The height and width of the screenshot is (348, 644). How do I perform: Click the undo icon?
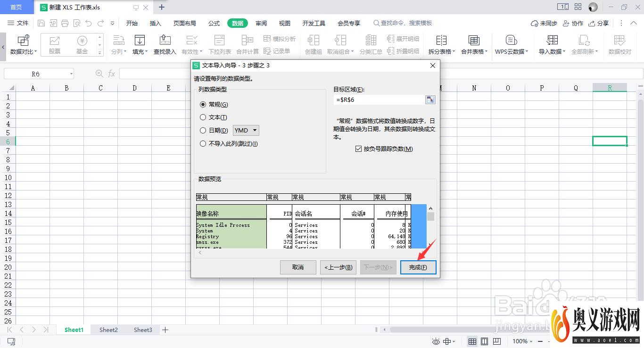pos(89,23)
